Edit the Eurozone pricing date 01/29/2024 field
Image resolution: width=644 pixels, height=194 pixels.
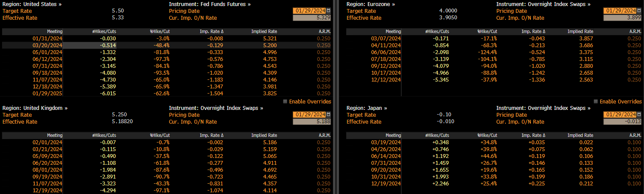click(x=619, y=11)
